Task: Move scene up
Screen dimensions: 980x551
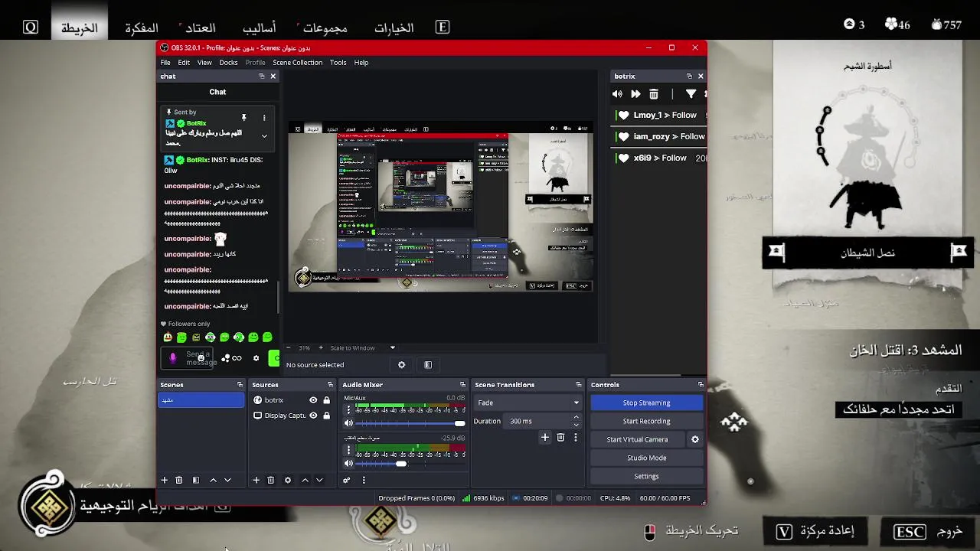Action: 213,480
